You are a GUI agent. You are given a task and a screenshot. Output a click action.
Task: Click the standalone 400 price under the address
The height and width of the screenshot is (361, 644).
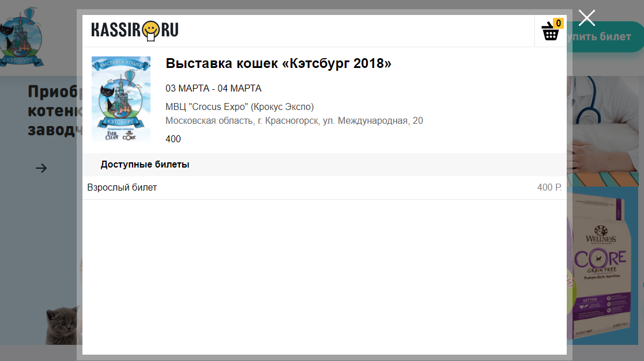point(173,139)
